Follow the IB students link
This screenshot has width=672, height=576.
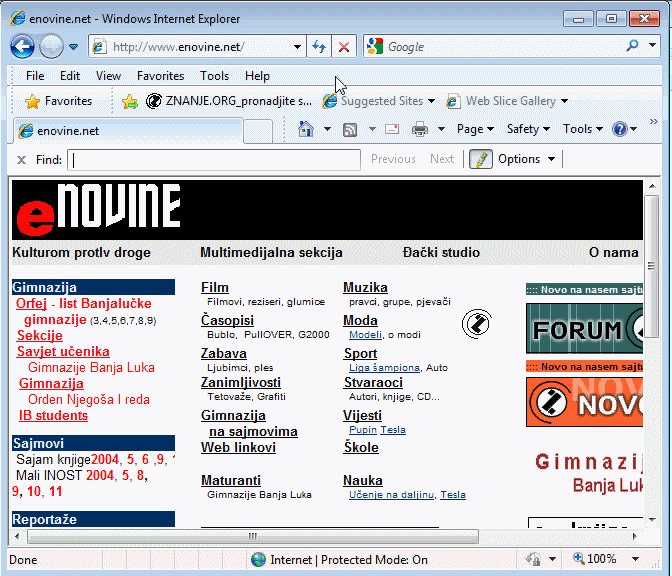(53, 416)
